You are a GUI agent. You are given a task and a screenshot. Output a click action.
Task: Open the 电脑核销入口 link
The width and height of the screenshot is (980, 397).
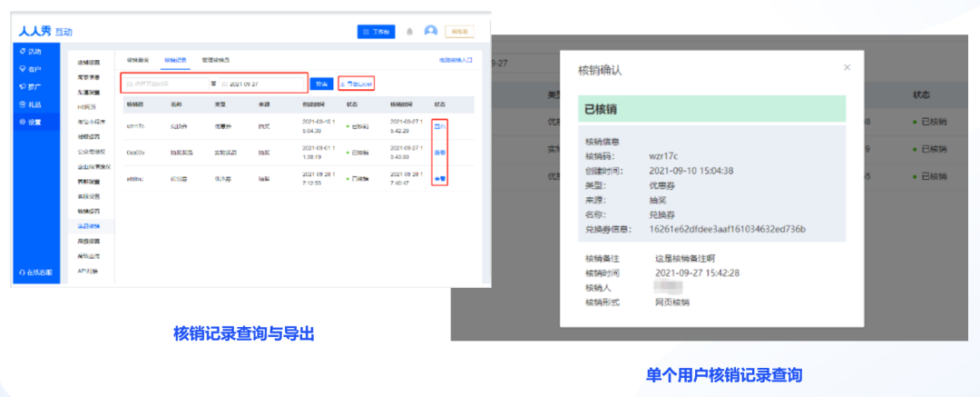coord(456,60)
